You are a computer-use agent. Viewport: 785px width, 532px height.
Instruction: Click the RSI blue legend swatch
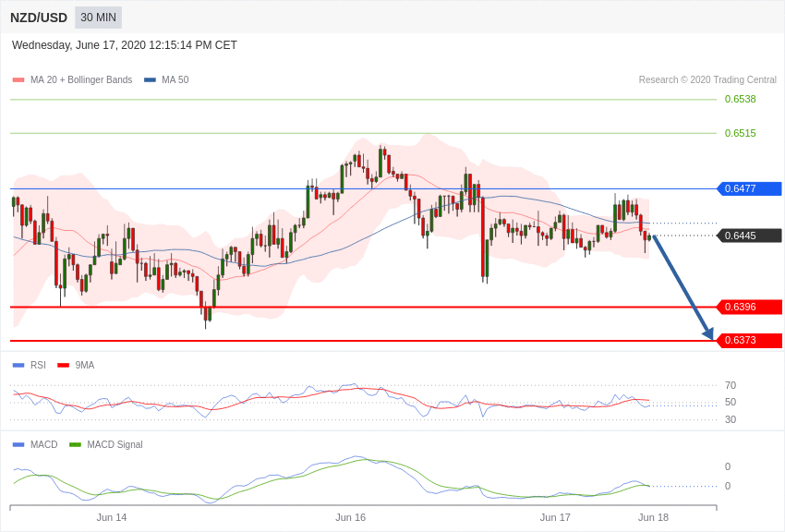[18, 366]
